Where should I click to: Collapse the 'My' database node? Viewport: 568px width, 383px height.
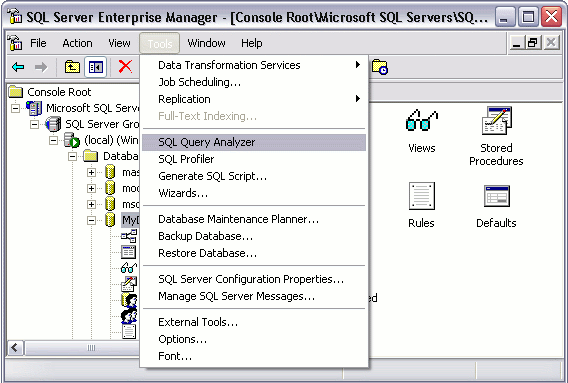91,220
